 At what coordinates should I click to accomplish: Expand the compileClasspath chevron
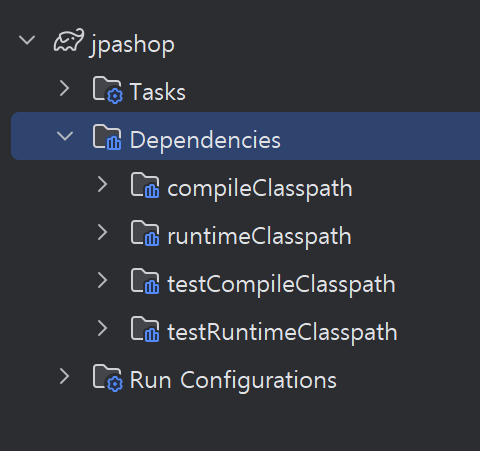[103, 185]
